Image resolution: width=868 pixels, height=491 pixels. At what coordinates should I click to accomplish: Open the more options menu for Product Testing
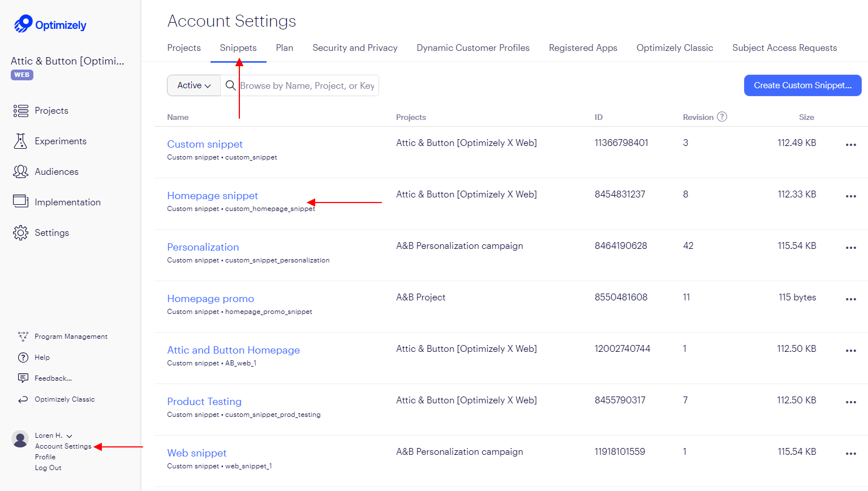(851, 402)
